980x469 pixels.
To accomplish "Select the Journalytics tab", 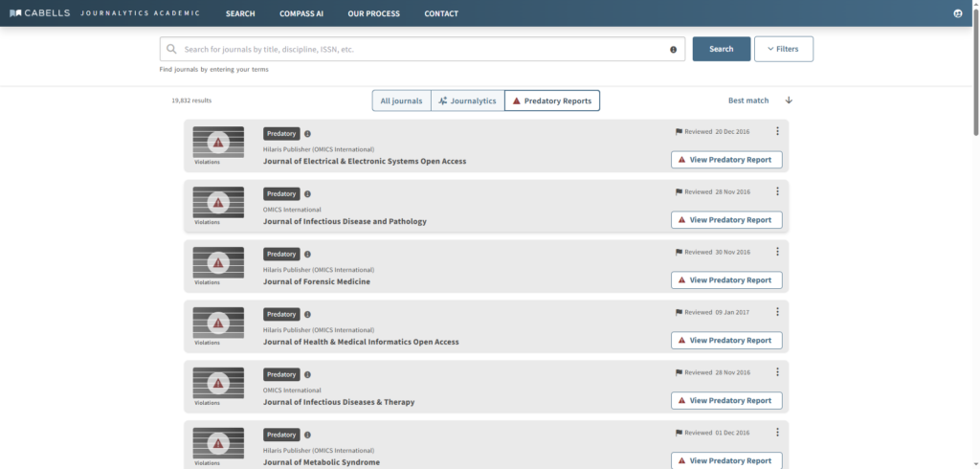I will point(467,100).
